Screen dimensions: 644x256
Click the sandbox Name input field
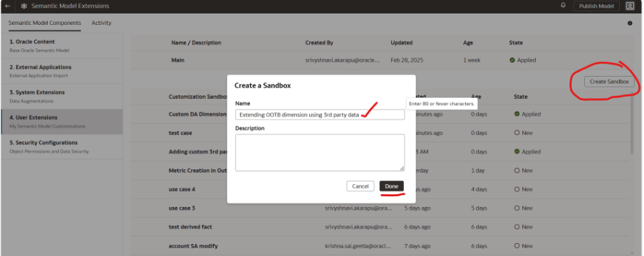(x=320, y=115)
